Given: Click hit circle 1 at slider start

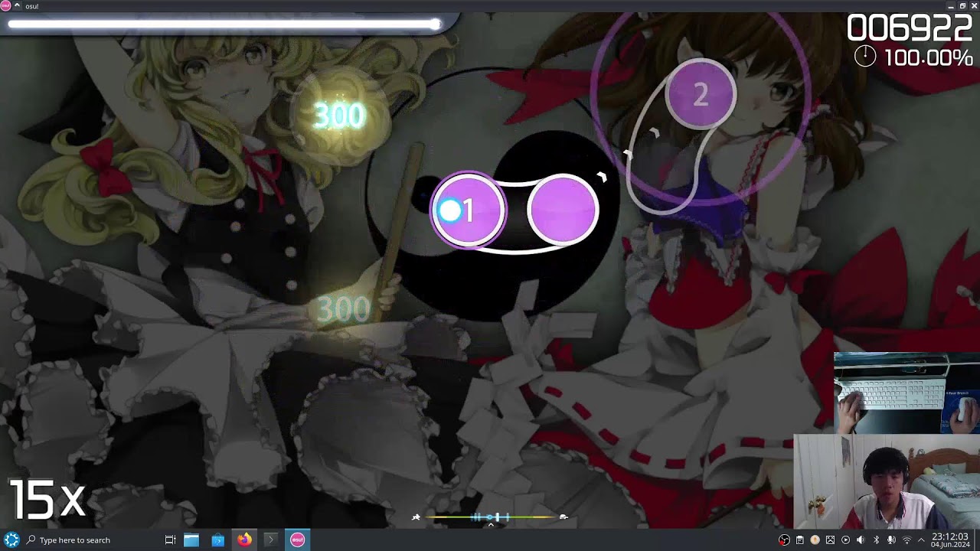Looking at the screenshot, I should pos(469,210).
